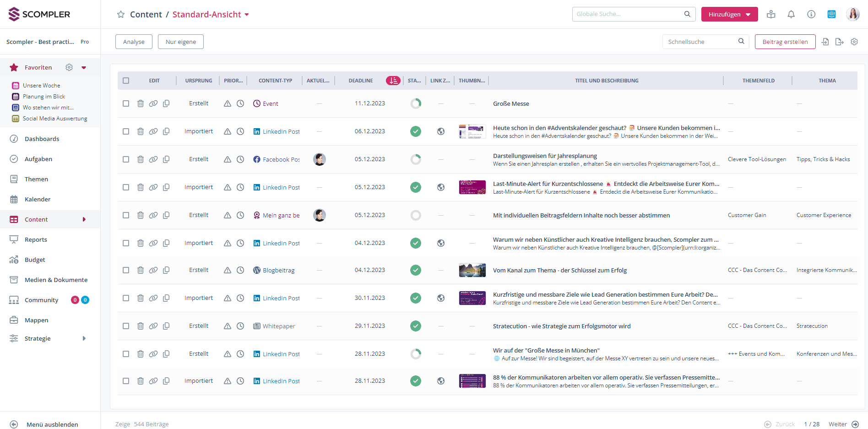Image resolution: width=868 pixels, height=429 pixels.
Task: Click the notification bell icon
Action: pyautogui.click(x=791, y=14)
